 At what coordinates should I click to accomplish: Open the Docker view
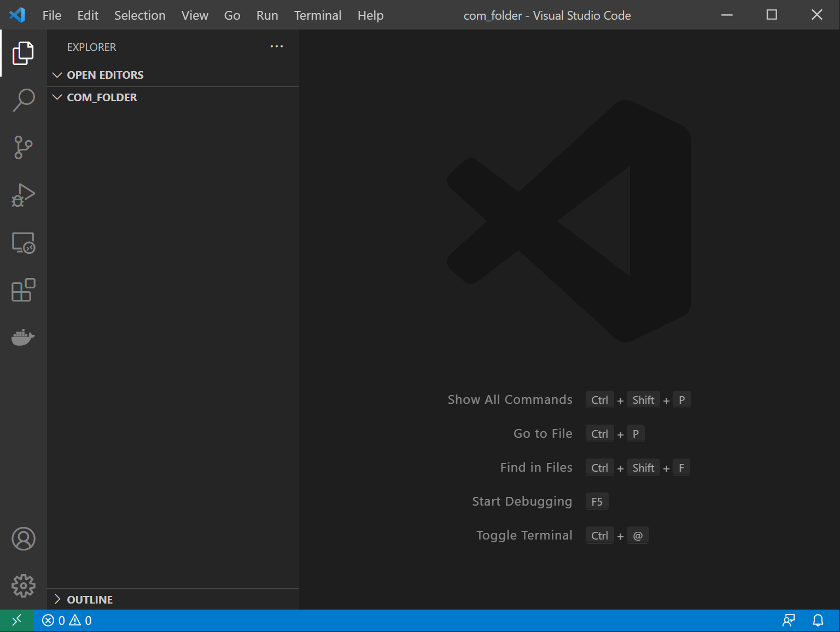click(x=23, y=337)
